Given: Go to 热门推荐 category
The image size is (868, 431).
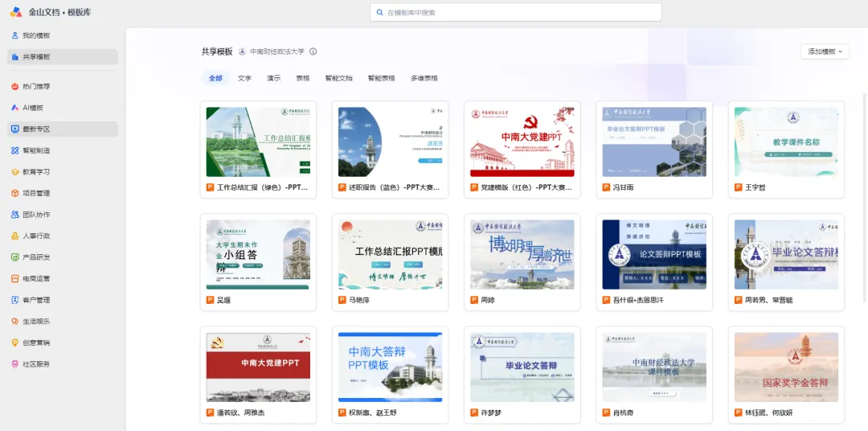Looking at the screenshot, I should 63,86.
